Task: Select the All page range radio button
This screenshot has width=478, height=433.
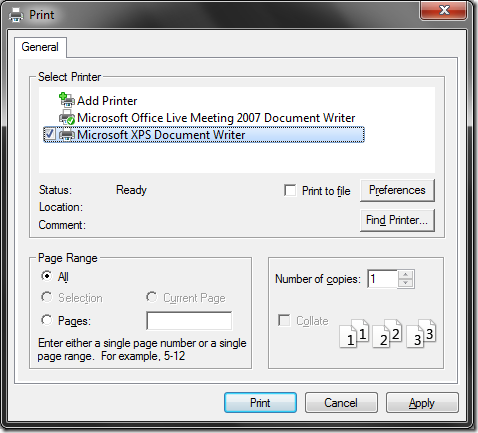Action: 47,276
